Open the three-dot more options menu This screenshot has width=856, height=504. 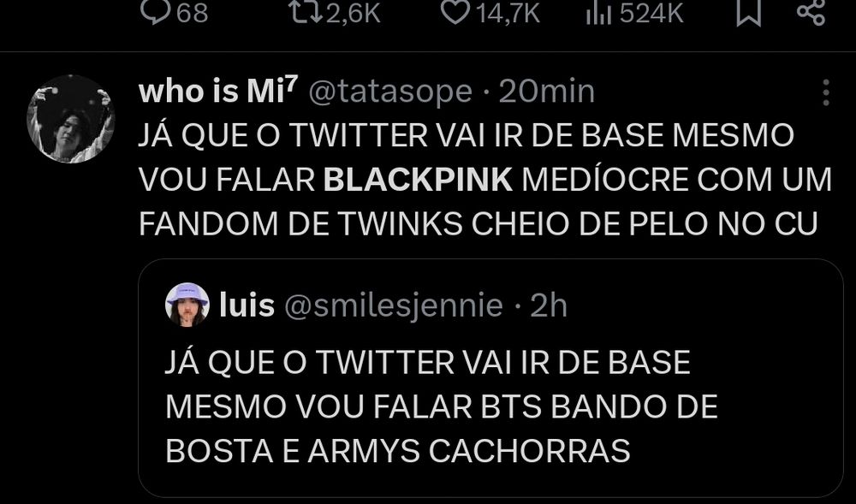(826, 92)
